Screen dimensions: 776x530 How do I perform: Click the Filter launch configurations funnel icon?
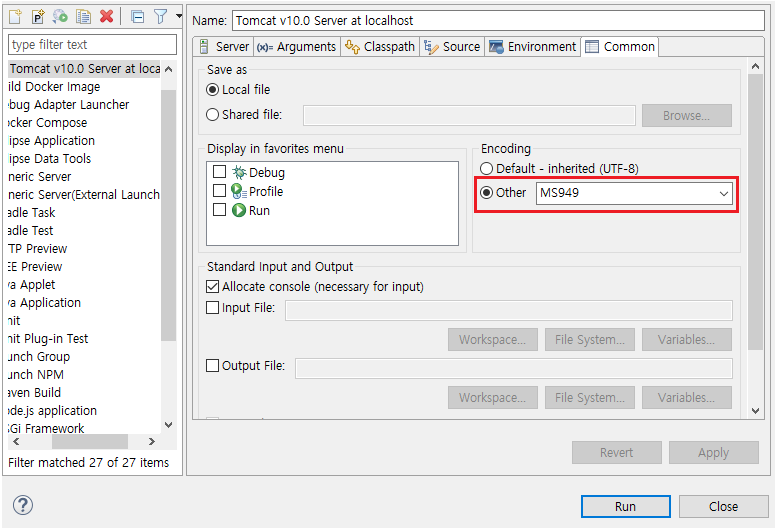coord(160,17)
